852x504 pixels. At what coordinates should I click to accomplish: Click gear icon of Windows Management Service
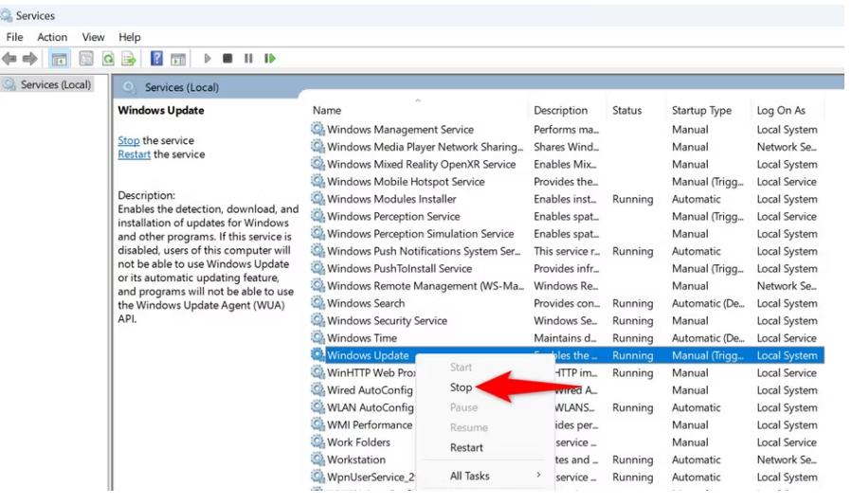[x=317, y=129]
